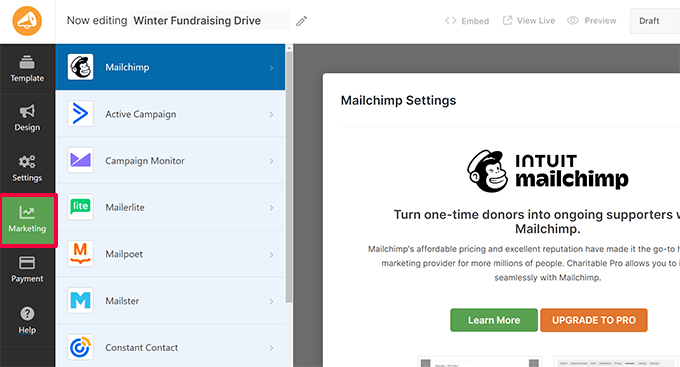
Task: Select the Marketing chart icon
Action: [x=27, y=212]
